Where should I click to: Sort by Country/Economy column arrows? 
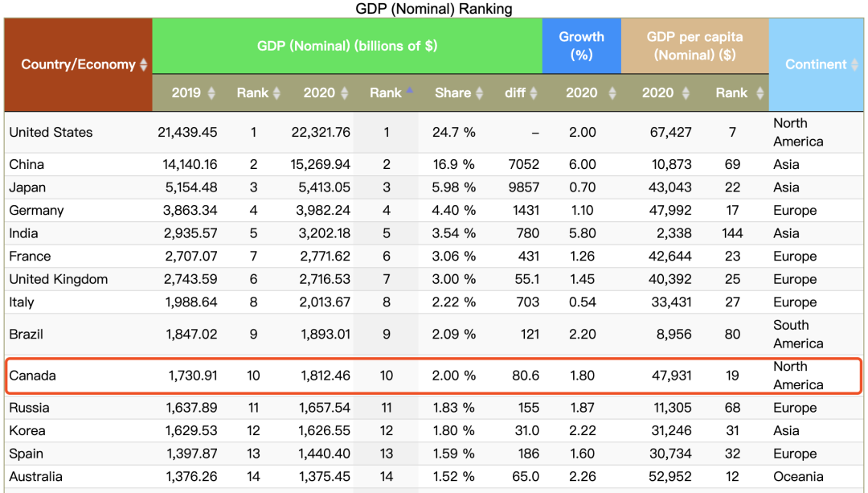[x=143, y=65]
